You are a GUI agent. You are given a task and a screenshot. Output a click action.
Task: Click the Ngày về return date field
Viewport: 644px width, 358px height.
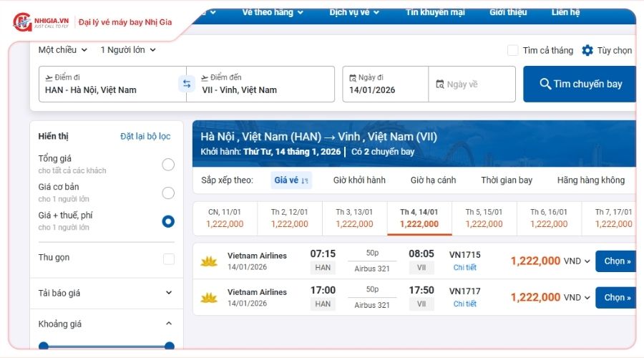pos(472,84)
